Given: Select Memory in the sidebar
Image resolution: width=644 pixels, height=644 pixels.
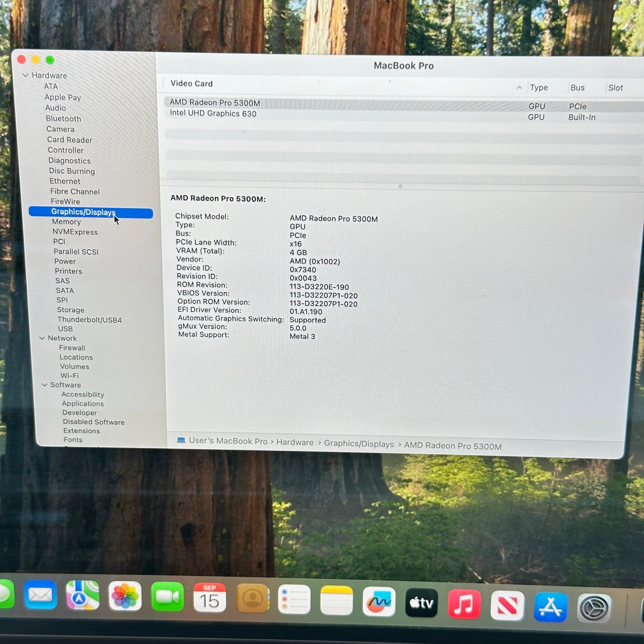Looking at the screenshot, I should point(67,222).
